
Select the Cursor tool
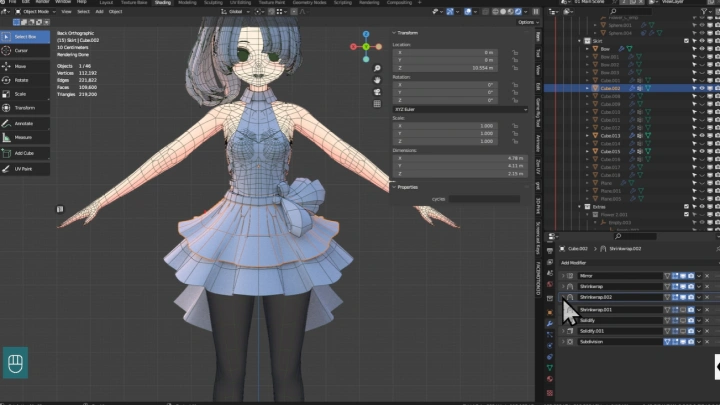point(22,49)
